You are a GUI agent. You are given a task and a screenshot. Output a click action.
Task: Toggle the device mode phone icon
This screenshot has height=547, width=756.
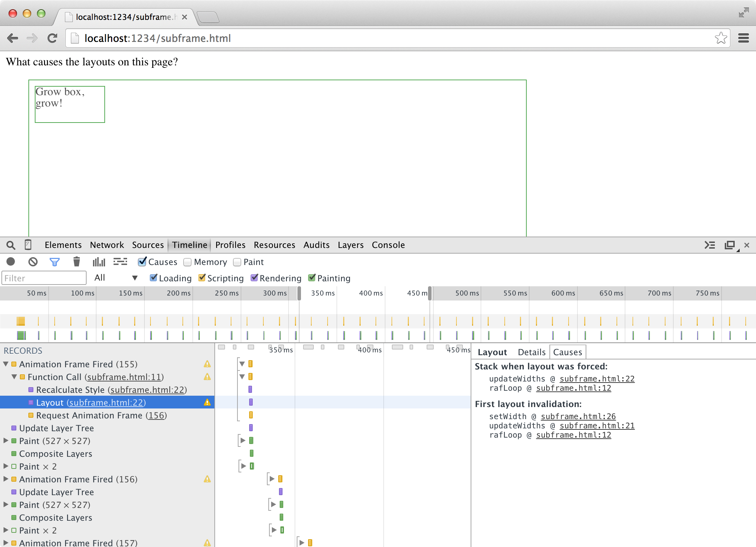(x=28, y=245)
